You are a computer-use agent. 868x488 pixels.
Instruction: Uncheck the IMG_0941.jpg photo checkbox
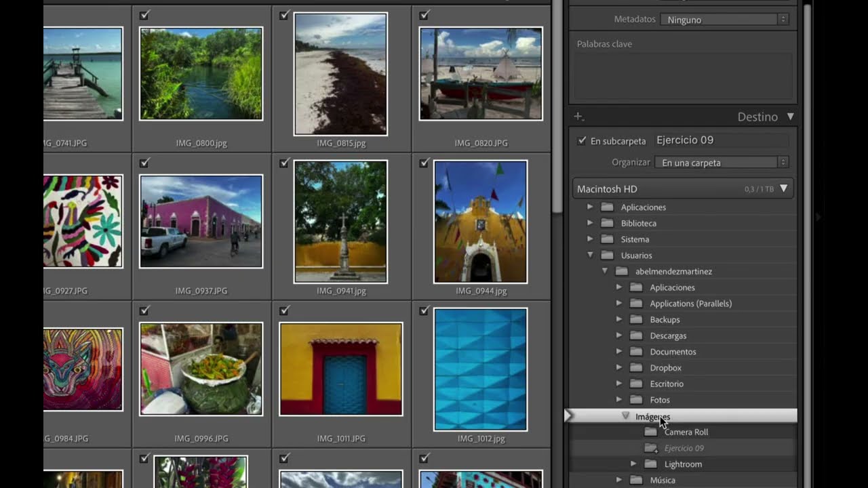tap(284, 163)
